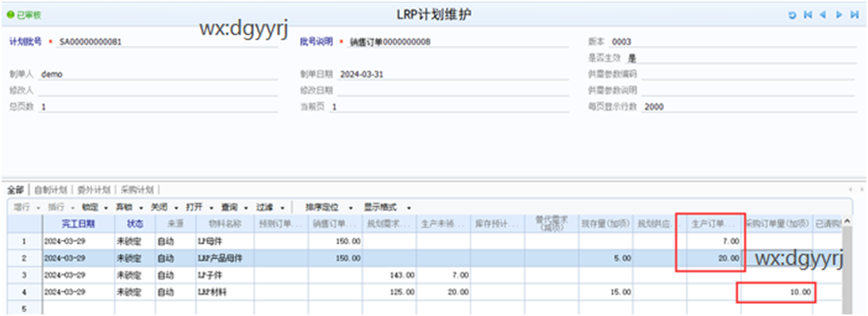The image size is (868, 316).
Task: Go to the next record arrow
Action: pos(839,16)
